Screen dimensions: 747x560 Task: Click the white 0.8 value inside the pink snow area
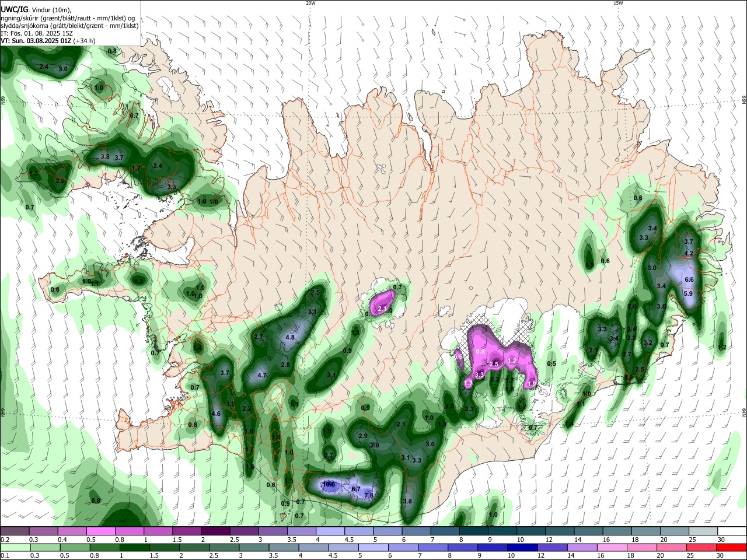point(480,352)
